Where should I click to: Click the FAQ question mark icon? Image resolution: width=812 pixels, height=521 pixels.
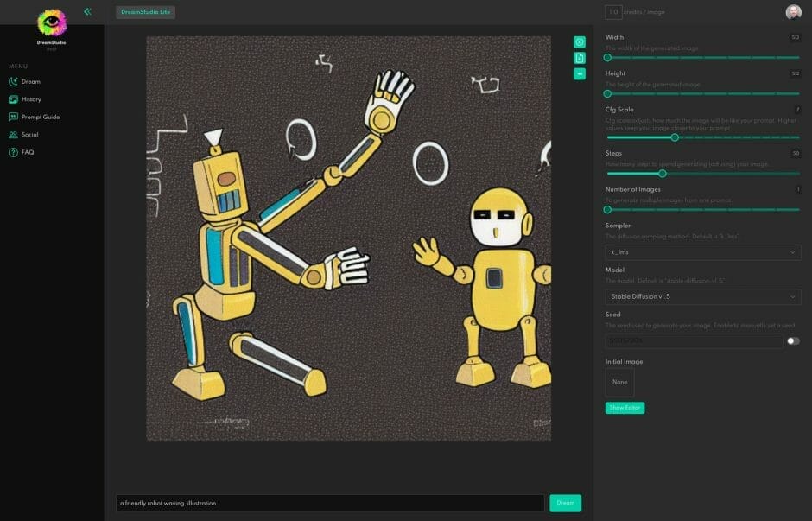pos(13,152)
